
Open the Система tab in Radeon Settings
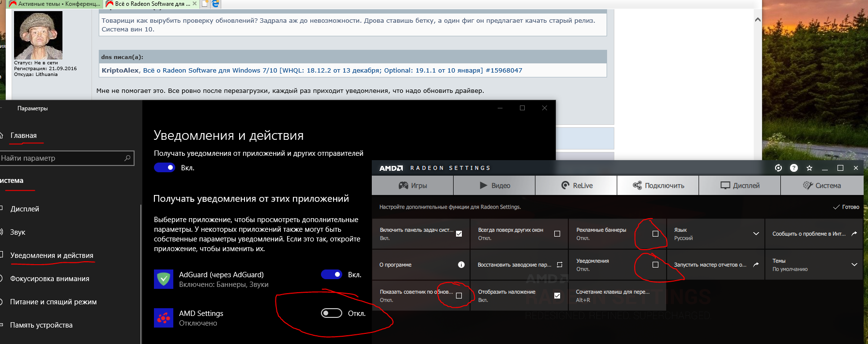822,185
